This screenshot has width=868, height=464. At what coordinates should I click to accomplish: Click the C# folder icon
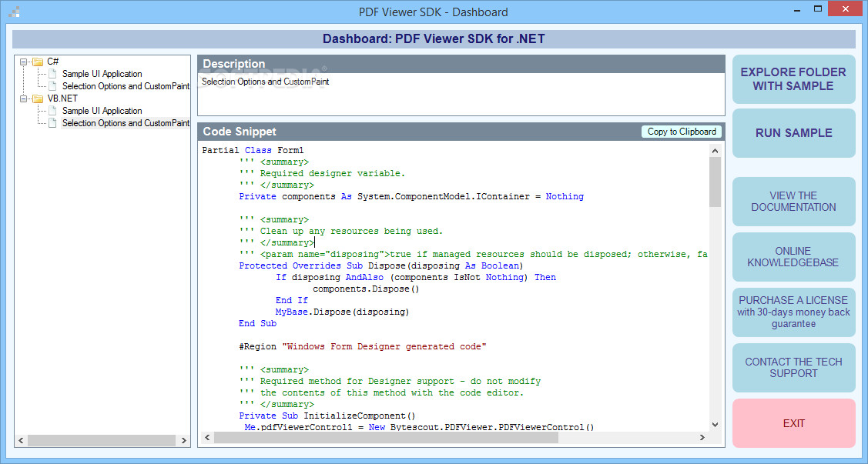38,62
